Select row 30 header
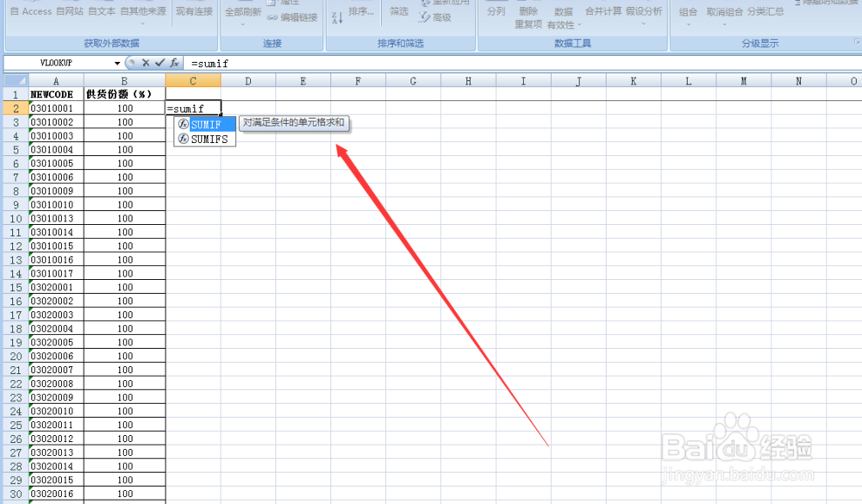 click(x=16, y=494)
